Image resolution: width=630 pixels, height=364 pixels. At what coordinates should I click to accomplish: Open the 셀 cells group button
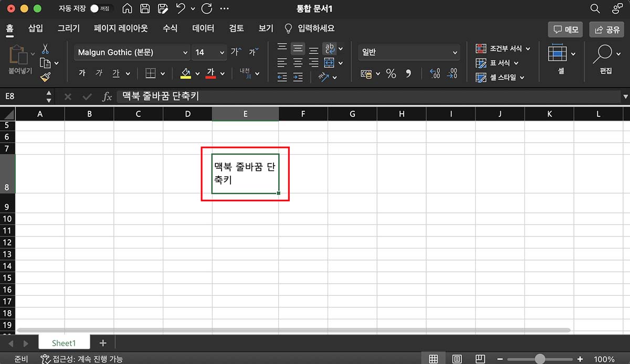click(x=561, y=59)
